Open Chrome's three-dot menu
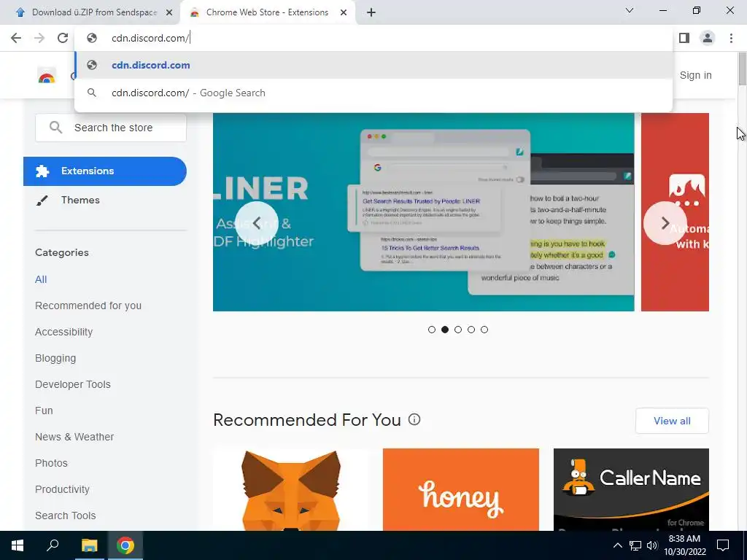The height and width of the screenshot is (560, 747). click(731, 38)
